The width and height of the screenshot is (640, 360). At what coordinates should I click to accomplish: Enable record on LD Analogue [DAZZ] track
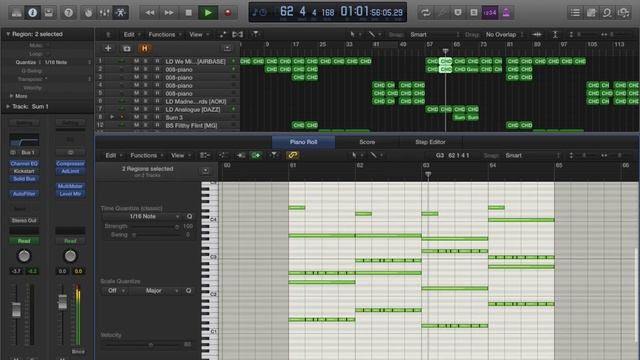point(157,109)
